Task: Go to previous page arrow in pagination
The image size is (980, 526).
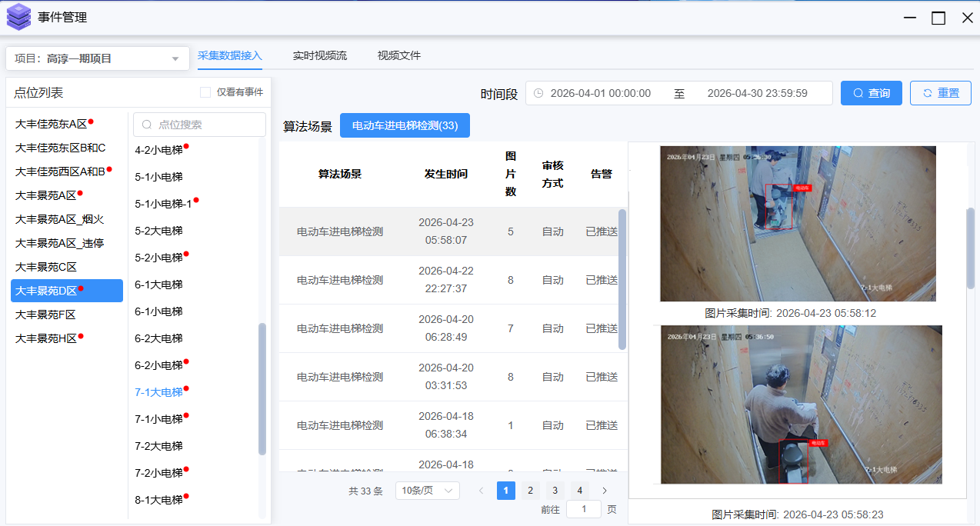Action: (482, 491)
